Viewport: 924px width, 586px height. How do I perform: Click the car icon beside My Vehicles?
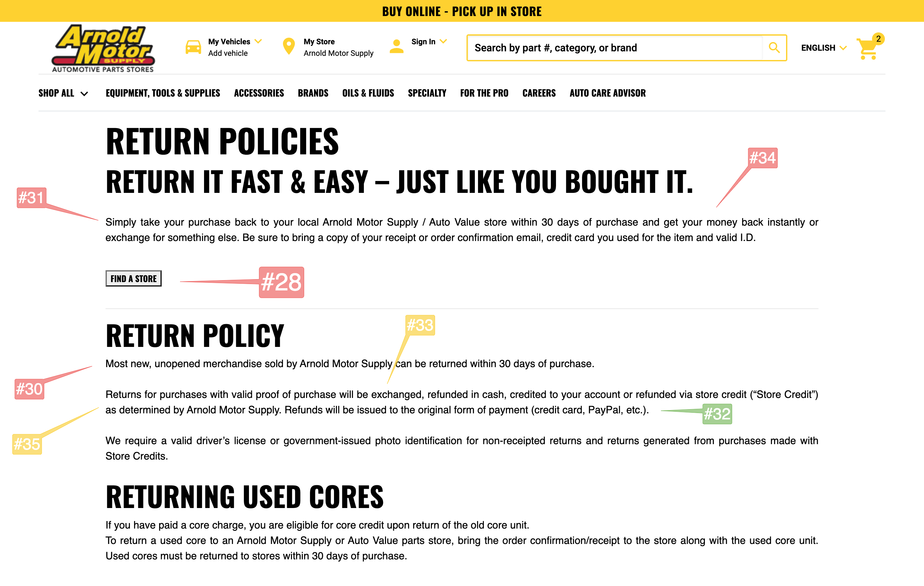[x=193, y=47]
